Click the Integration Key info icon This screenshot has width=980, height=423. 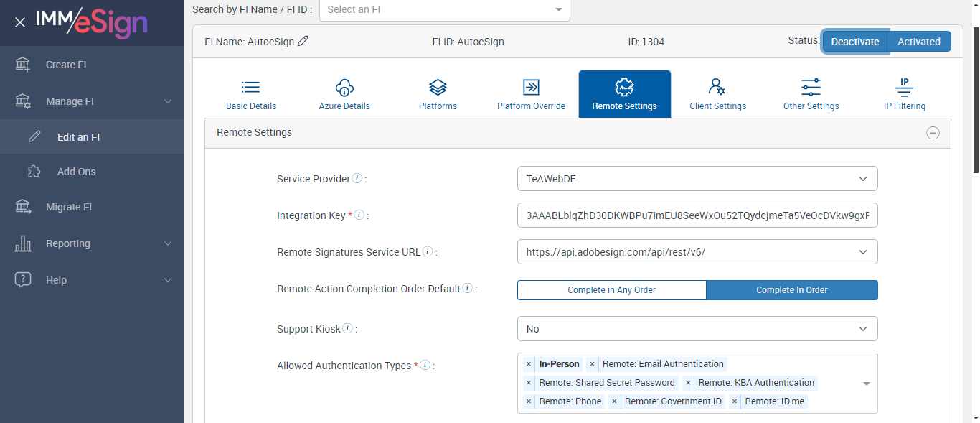359,215
